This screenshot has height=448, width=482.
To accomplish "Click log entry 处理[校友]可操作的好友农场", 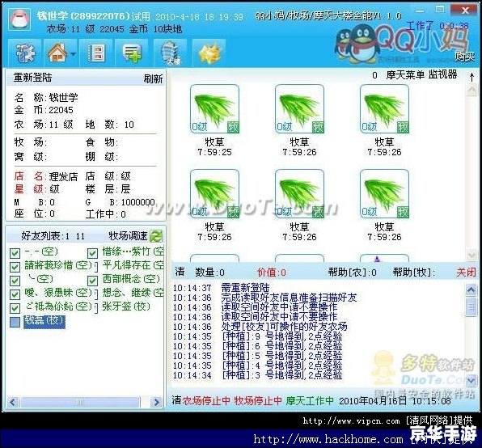I will pos(285,327).
